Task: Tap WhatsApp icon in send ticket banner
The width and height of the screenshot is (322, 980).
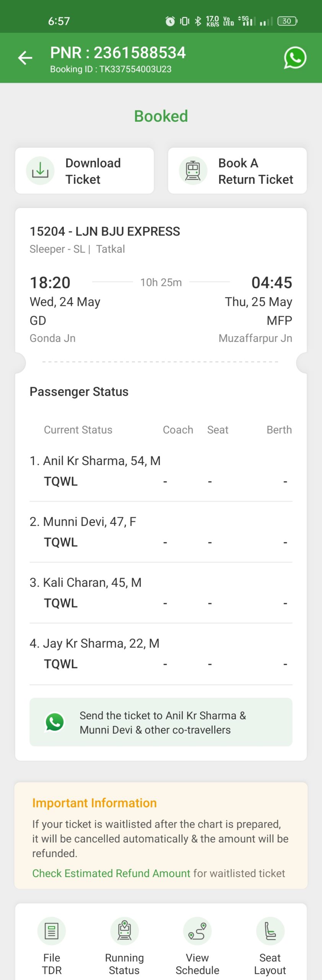Action: point(55,722)
